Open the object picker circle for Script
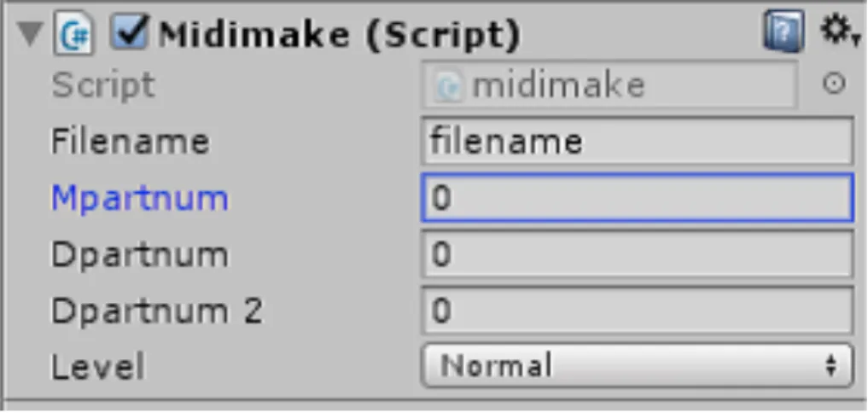Viewport: 868px width, 413px height. pos(834,84)
